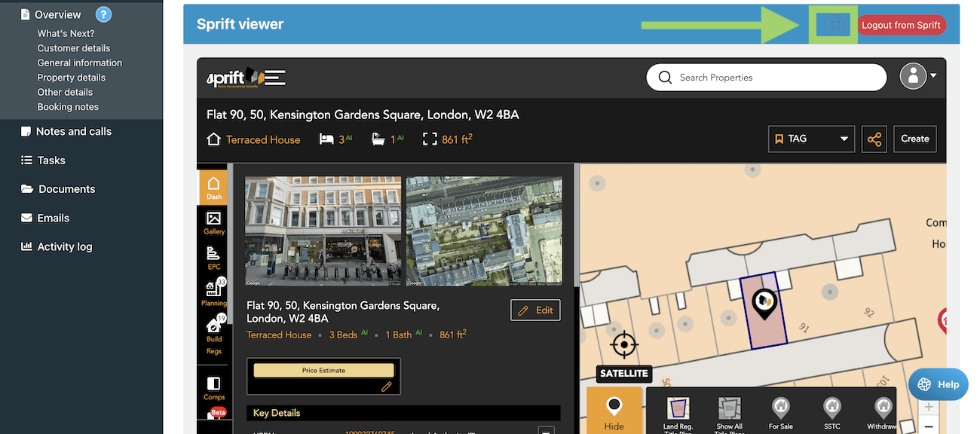Go to What's Next? submenu
This screenshot has height=434, width=980.
pos(66,33)
